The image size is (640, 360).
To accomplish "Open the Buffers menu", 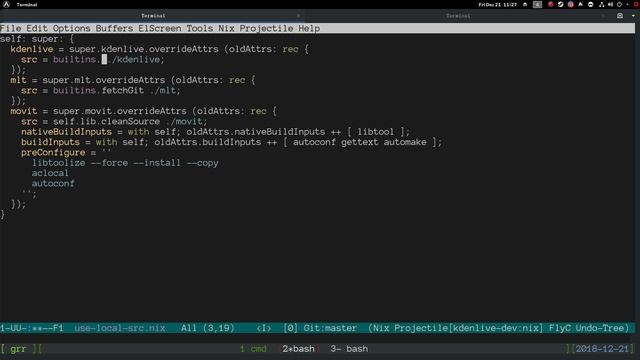I will point(114,28).
